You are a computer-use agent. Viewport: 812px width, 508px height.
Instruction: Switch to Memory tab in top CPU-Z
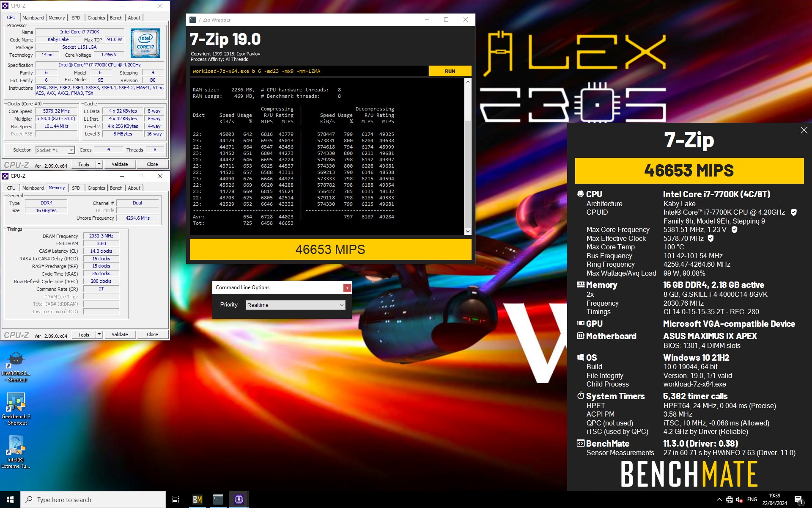pyautogui.click(x=57, y=18)
